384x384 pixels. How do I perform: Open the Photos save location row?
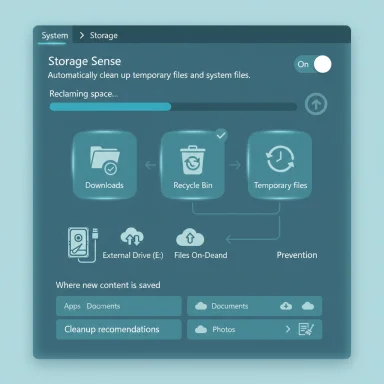tap(254, 329)
